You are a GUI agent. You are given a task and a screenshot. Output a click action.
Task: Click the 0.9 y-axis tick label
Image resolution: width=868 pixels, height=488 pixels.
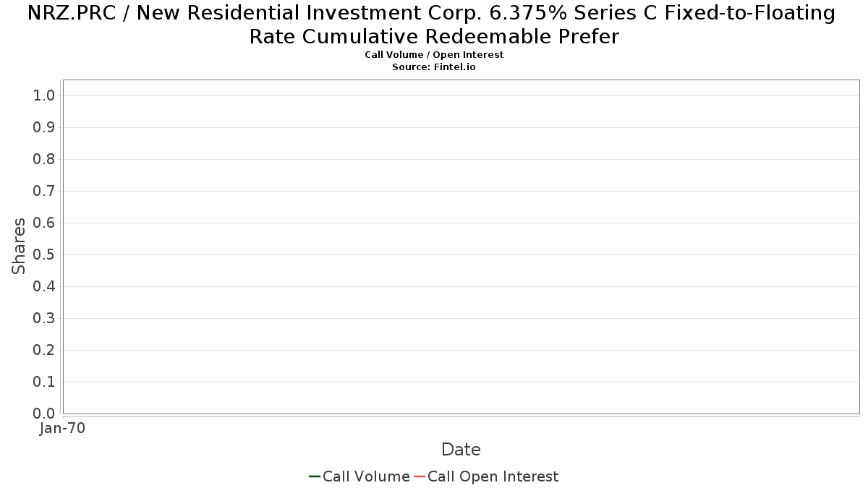[x=44, y=128]
